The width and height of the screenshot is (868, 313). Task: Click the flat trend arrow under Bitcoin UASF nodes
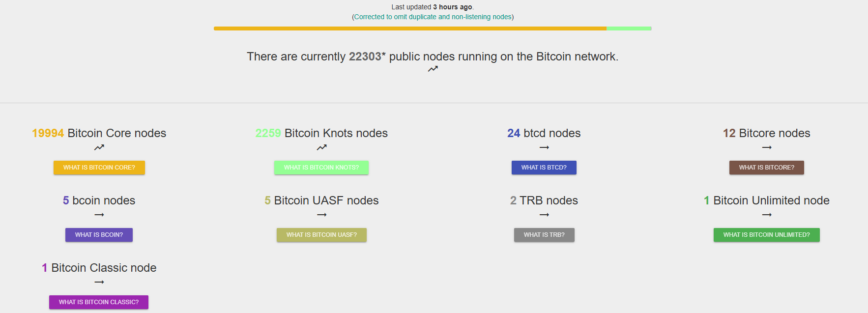(321, 215)
